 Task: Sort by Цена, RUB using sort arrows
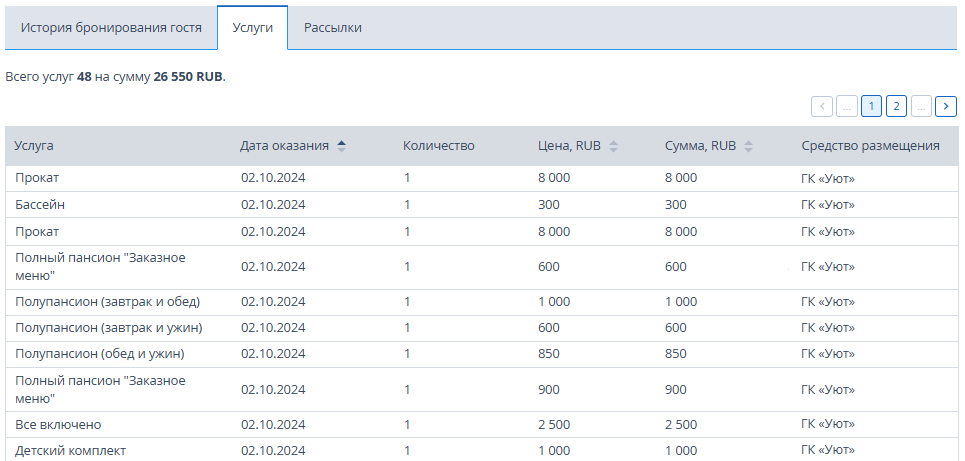click(613, 146)
